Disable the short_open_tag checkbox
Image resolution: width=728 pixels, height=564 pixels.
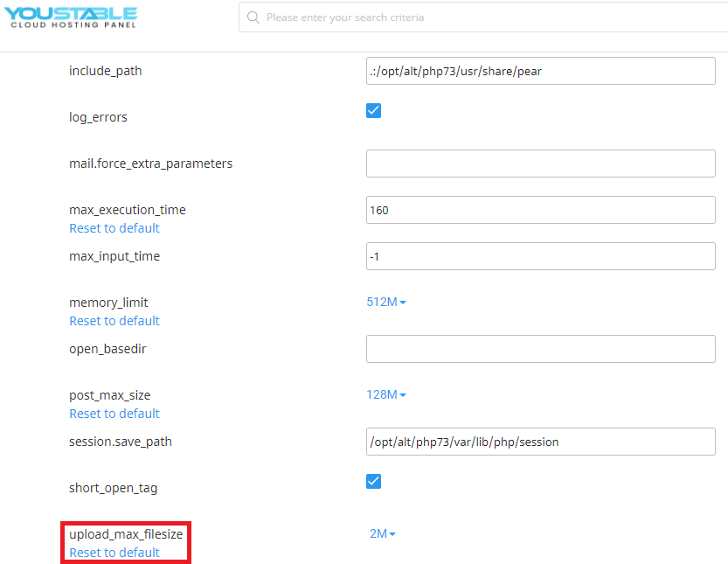[x=373, y=481]
